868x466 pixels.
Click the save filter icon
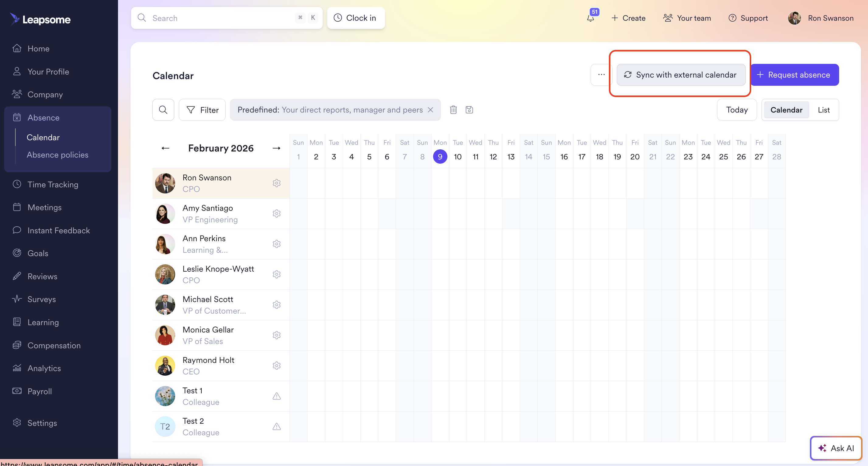469,110
